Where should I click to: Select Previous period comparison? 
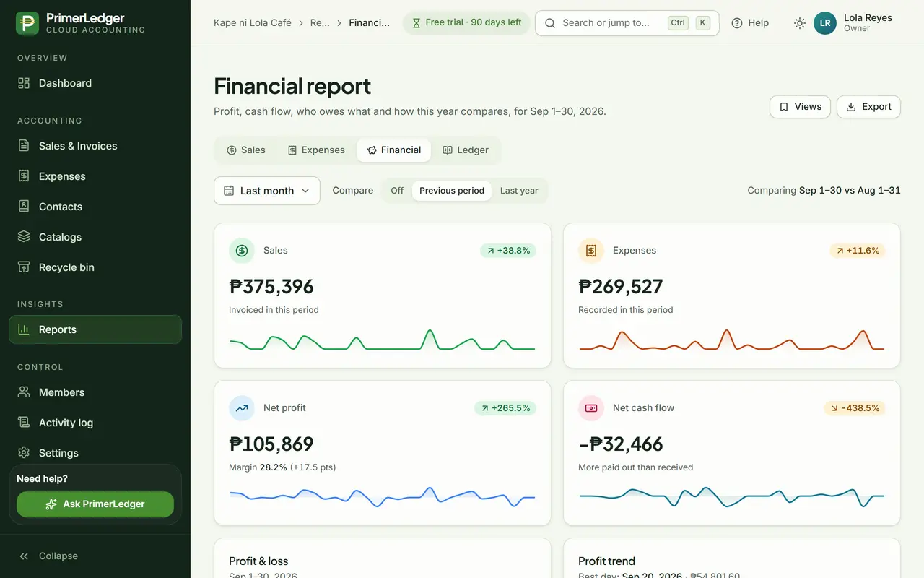(452, 191)
